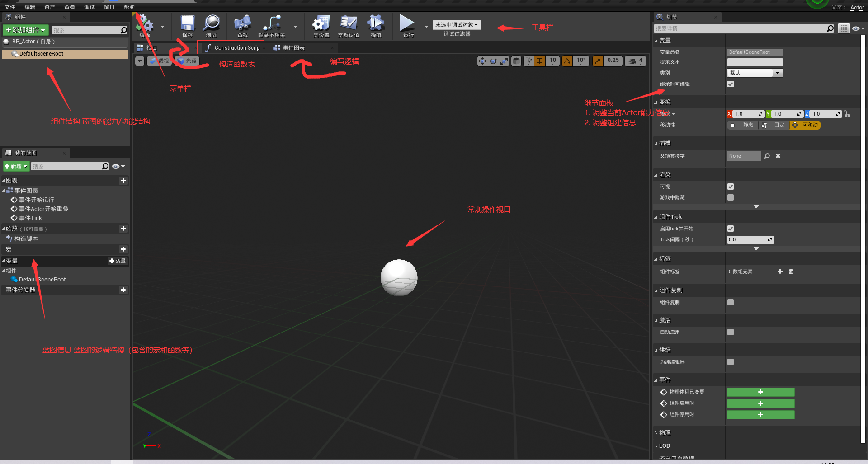Screen dimensions: 868x464
Task: Click the green 添加组件 button
Action: pyautogui.click(x=26, y=30)
